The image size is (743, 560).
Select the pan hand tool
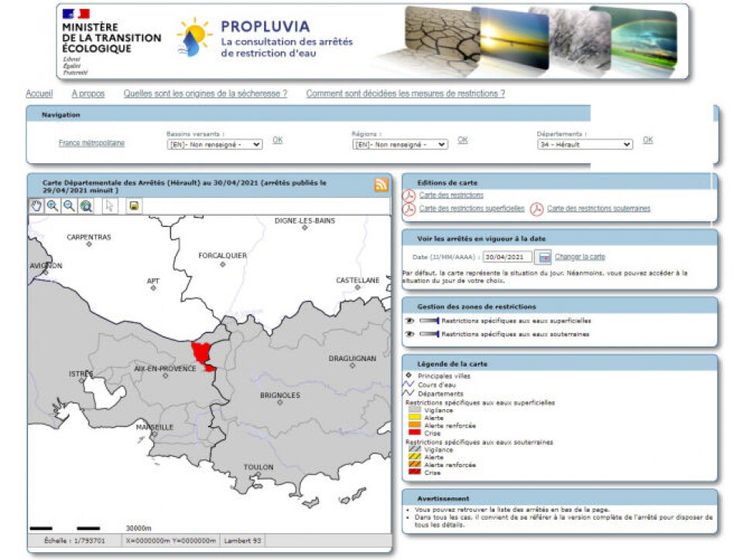pos(36,206)
